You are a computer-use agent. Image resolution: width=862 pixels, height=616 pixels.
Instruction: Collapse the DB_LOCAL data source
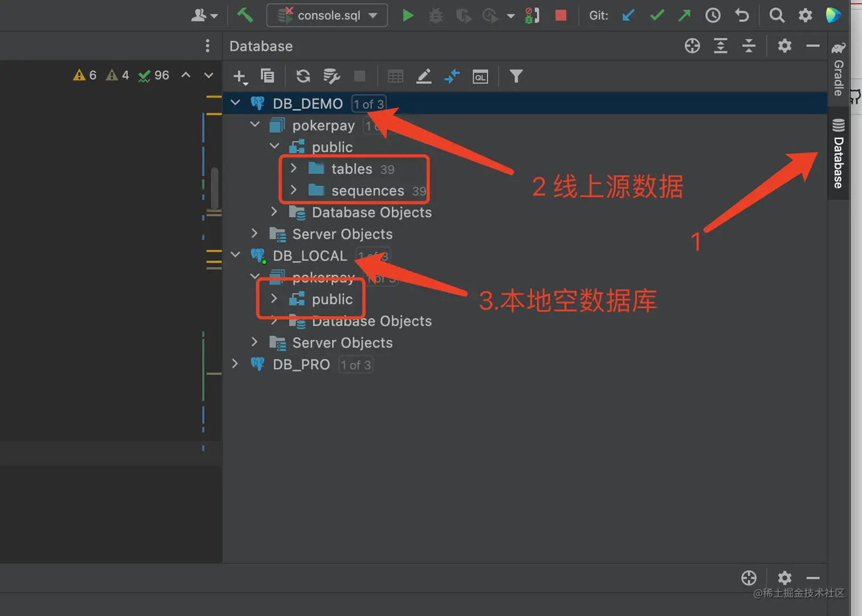tap(235, 255)
